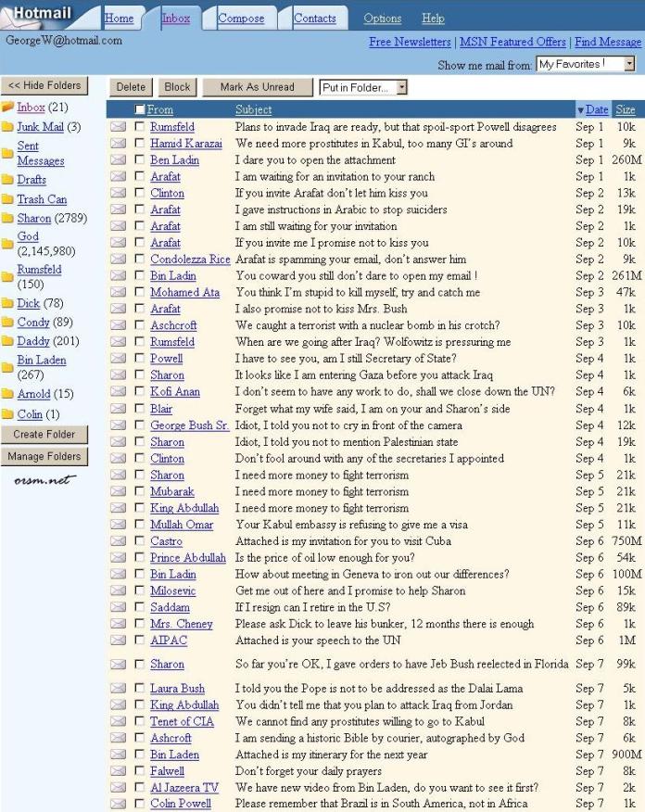Sort messages by Date column
Viewport: 645px width, 812px height.
597,109
